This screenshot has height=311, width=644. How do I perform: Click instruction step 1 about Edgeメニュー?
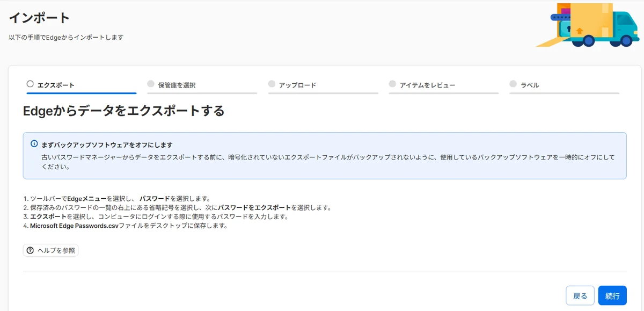tap(116, 198)
